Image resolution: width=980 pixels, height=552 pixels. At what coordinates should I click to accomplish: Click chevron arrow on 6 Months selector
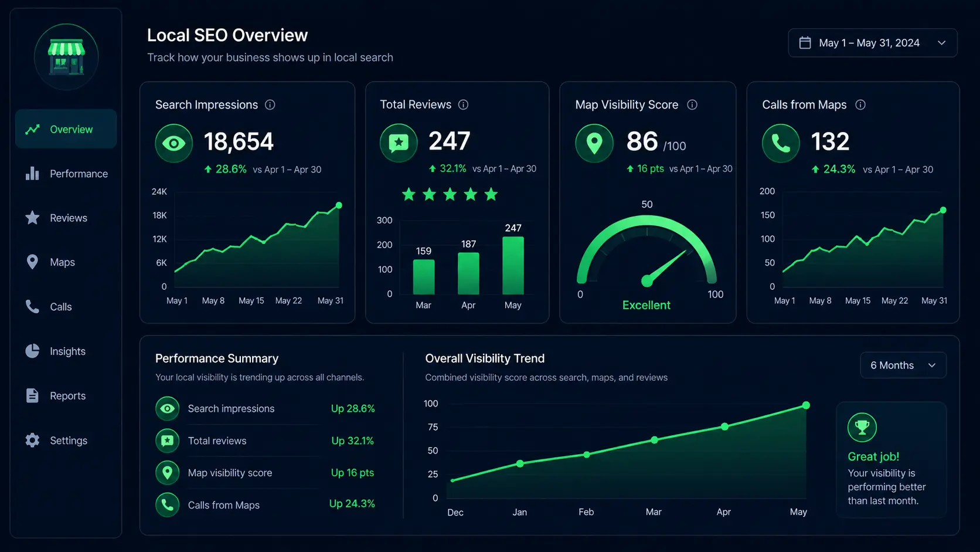(x=932, y=365)
